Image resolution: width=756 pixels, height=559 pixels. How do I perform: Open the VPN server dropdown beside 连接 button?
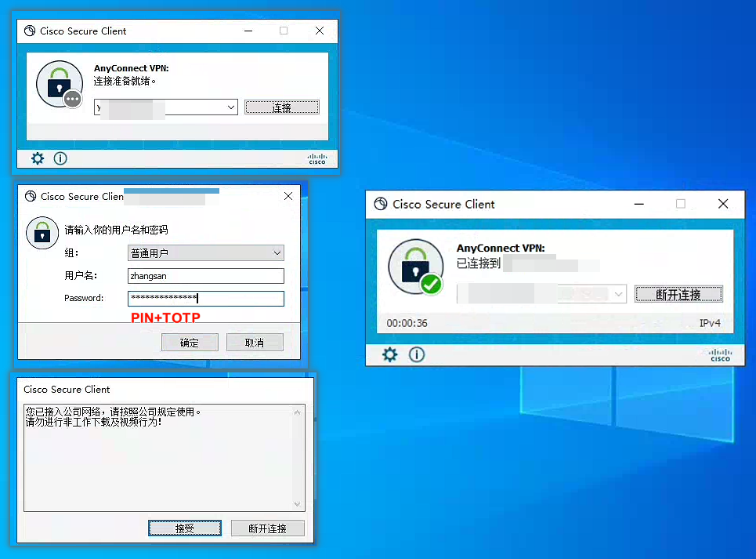[x=231, y=107]
